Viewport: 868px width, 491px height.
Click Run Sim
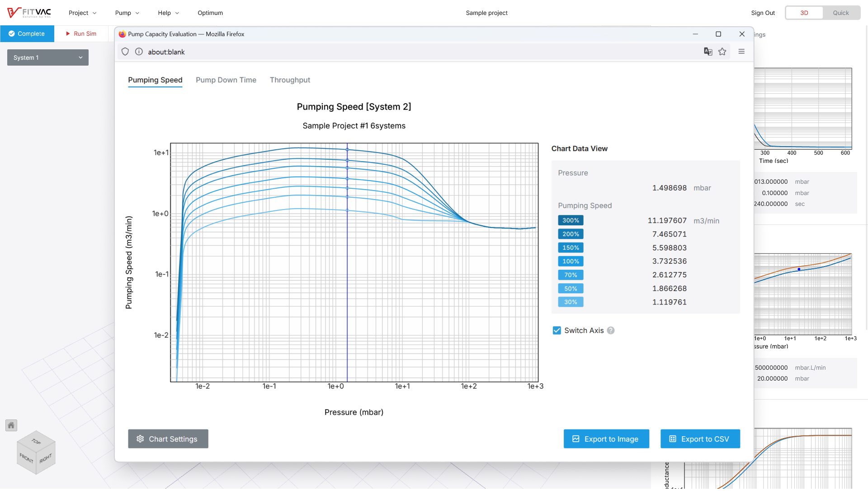tap(81, 33)
